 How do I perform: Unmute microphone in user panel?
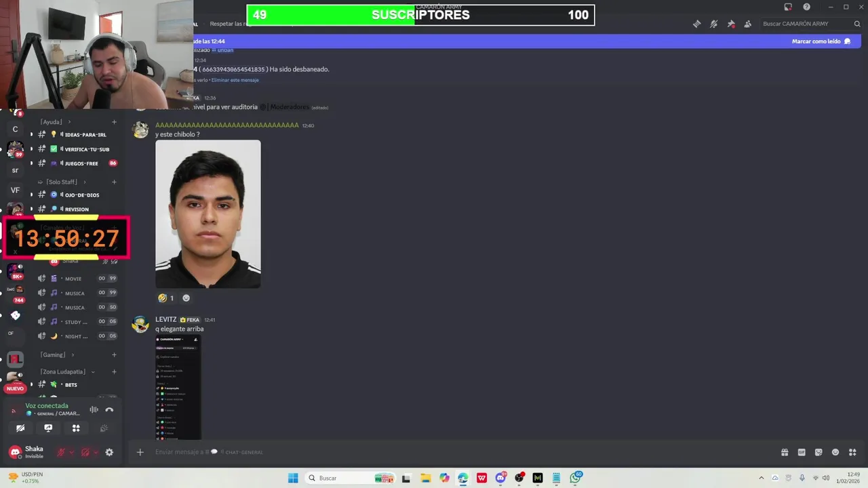click(x=61, y=452)
